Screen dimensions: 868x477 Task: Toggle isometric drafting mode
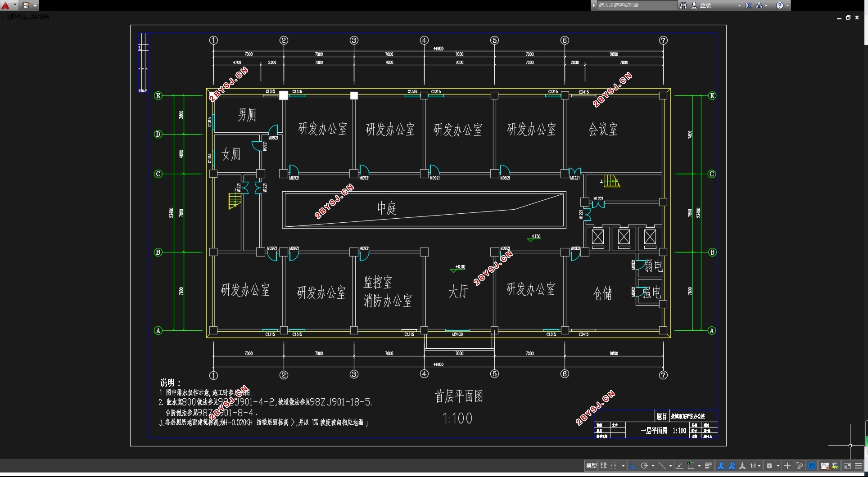coord(662,466)
